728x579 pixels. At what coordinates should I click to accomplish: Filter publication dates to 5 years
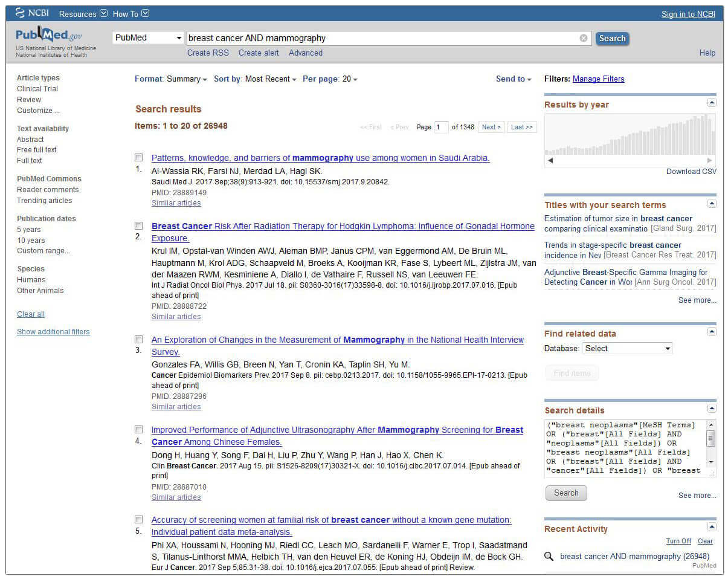29,230
